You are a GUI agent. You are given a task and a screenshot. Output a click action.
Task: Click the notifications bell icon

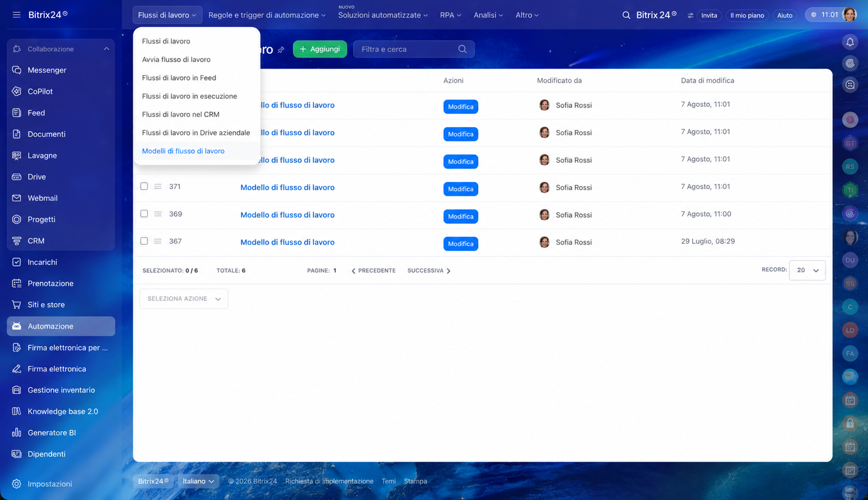point(850,42)
